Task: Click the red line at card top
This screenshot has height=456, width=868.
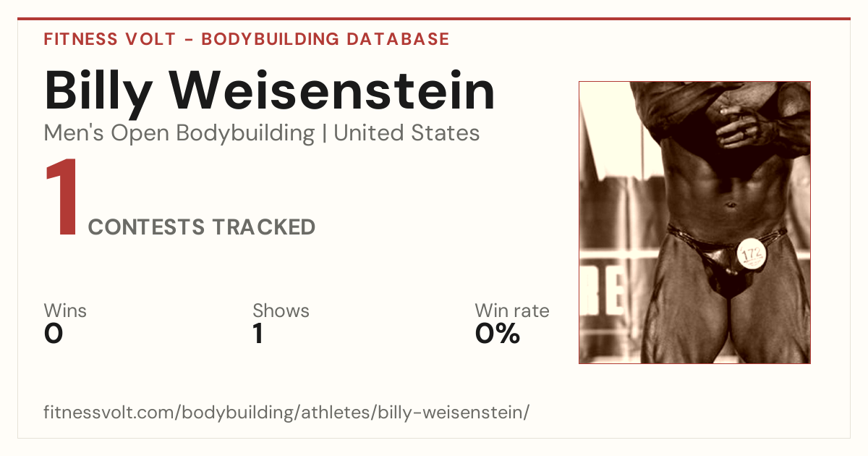Action: [434, 19]
